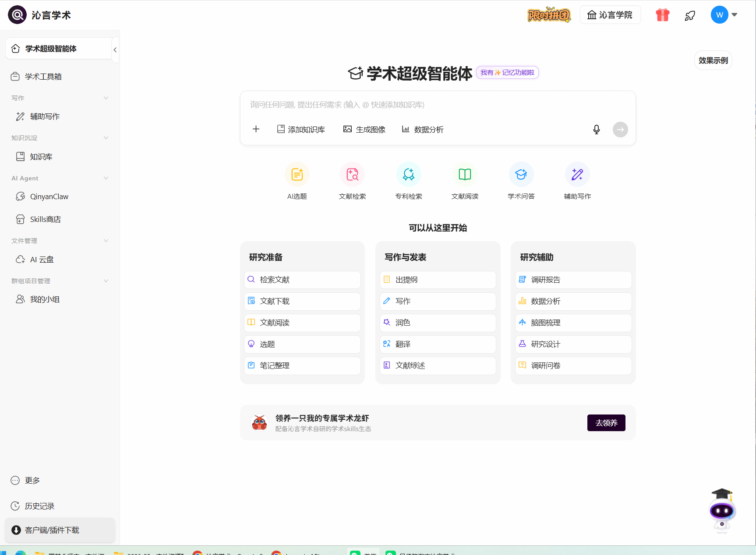
Task: Select 脑图梳理 under 研究辅助
Action: coord(573,323)
